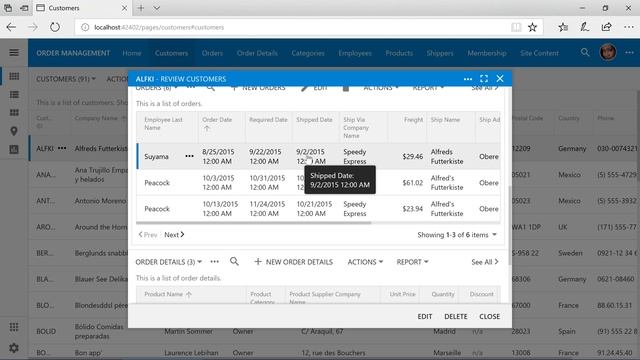Select the grid view icon in sidebar
Viewport: 640px width, 360px height.
coord(14,76)
